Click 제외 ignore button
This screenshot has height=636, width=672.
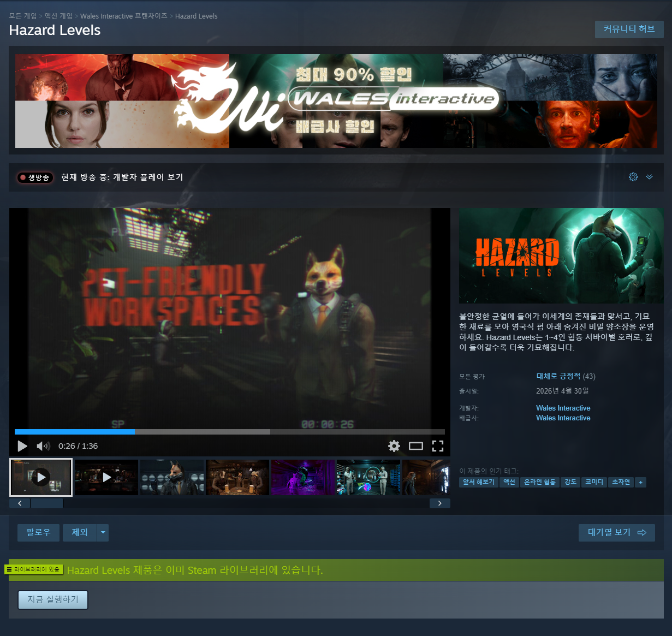80,532
